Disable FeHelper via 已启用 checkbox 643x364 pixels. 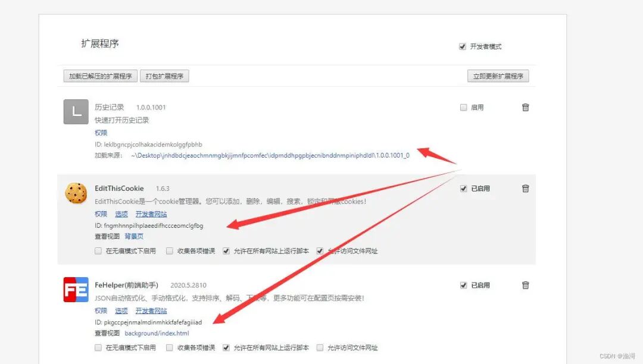(463, 285)
